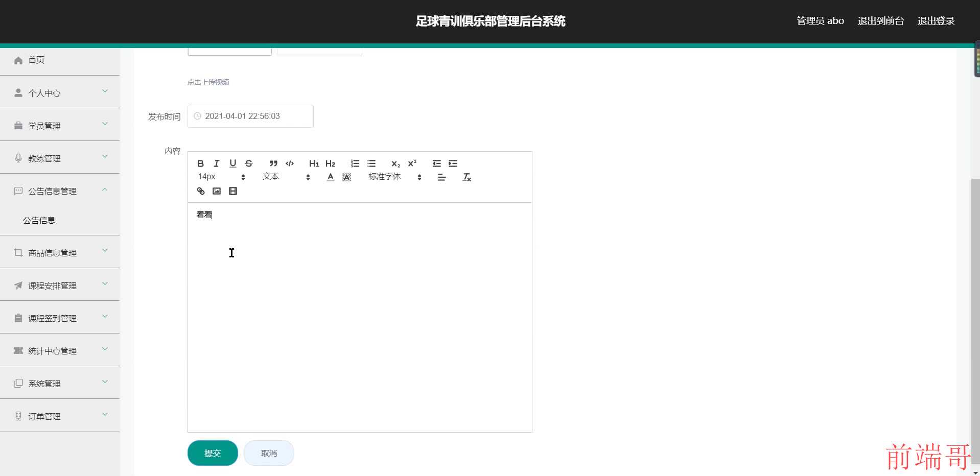
Task: Clear text formatting
Action: tap(466, 177)
